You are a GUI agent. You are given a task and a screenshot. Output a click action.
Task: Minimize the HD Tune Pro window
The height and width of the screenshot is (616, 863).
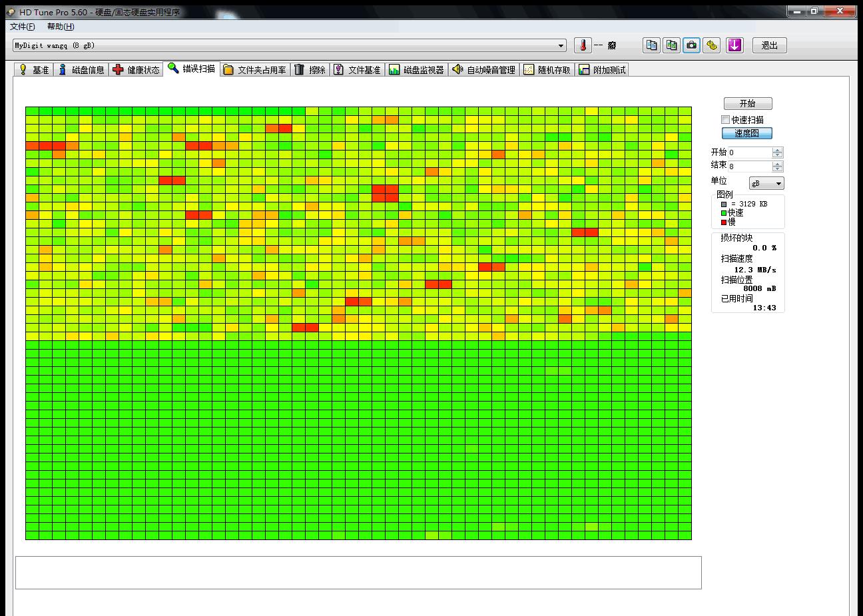[x=796, y=11]
